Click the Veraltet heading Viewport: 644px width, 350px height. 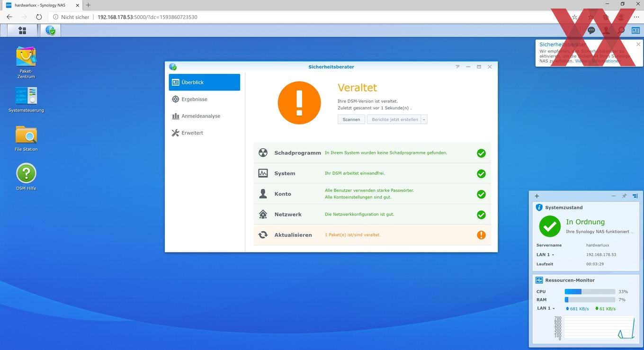tap(357, 88)
